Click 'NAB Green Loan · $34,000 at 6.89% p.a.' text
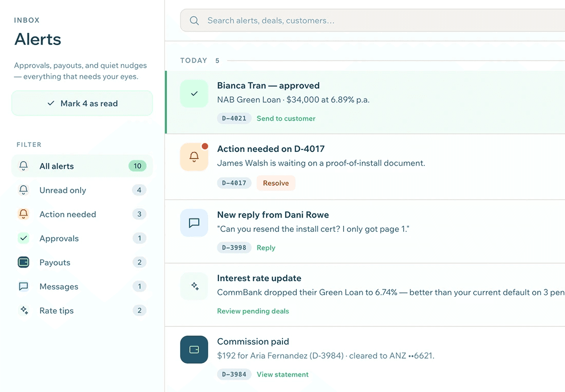 point(293,100)
